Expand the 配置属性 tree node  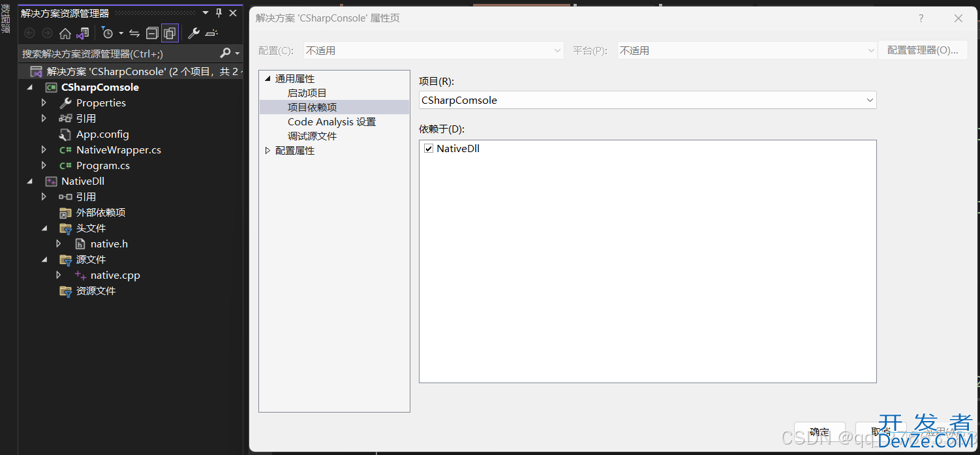268,151
